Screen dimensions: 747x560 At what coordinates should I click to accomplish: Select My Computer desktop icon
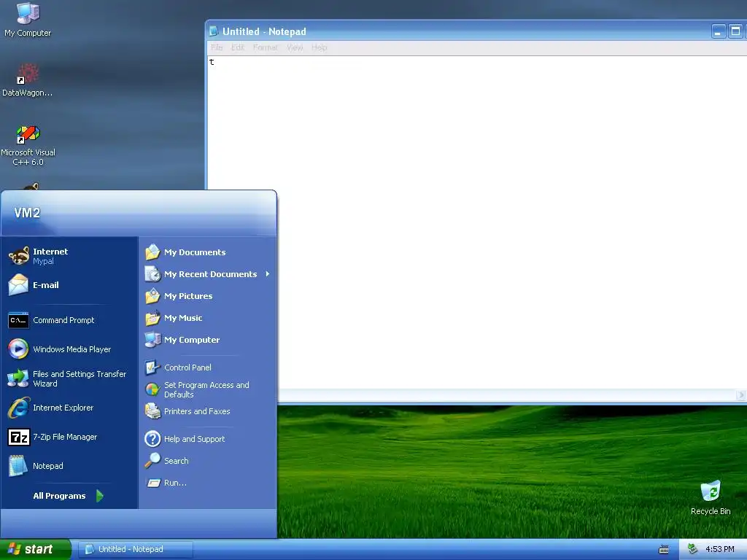28,20
